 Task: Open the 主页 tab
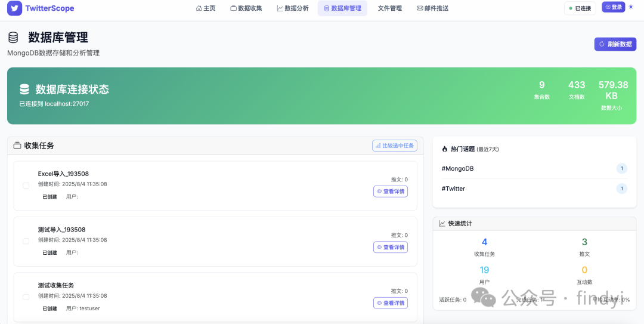coord(206,8)
